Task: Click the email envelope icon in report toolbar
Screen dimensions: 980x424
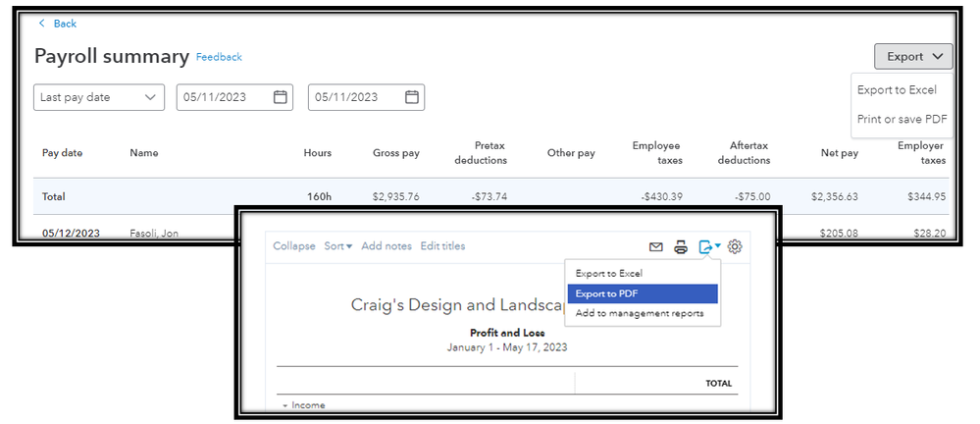Action: click(655, 247)
